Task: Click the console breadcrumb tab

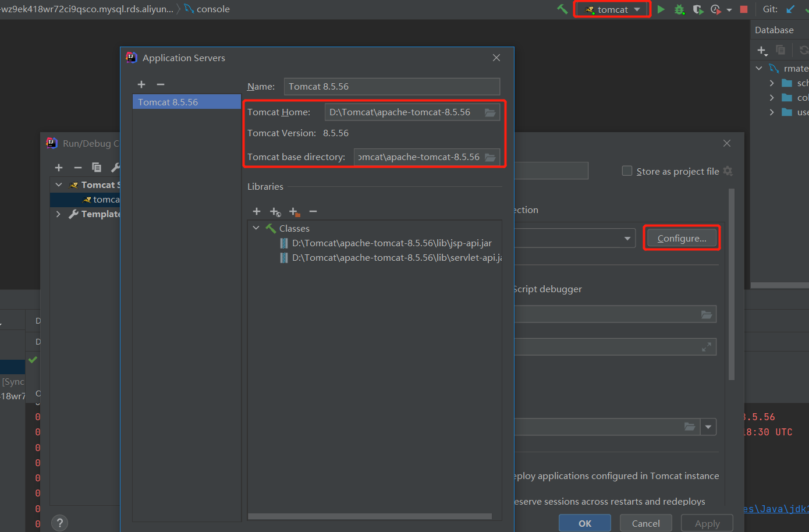Action: coord(207,9)
